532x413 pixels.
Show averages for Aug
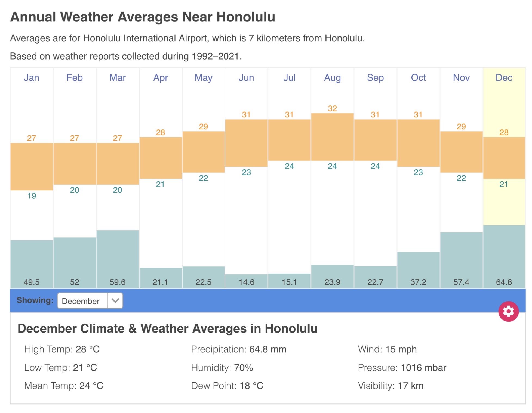tap(332, 78)
